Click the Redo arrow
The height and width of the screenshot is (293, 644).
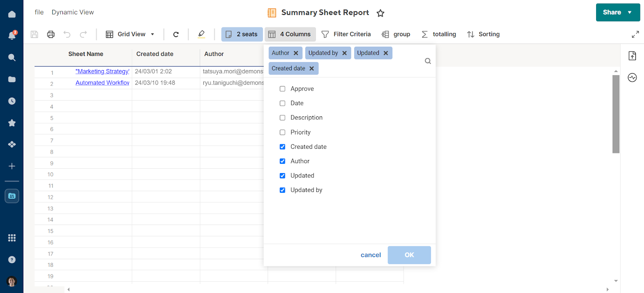[83, 34]
